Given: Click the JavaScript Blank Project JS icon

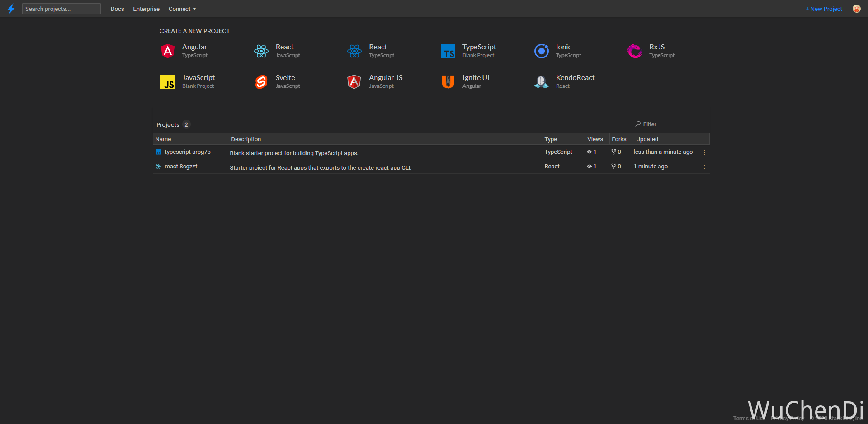Looking at the screenshot, I should (x=168, y=82).
